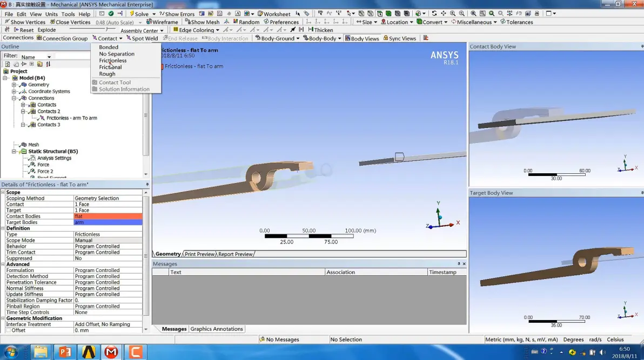Click the Zoom To Fit magnifier
The width and height of the screenshot is (644, 360).
coord(474,13)
